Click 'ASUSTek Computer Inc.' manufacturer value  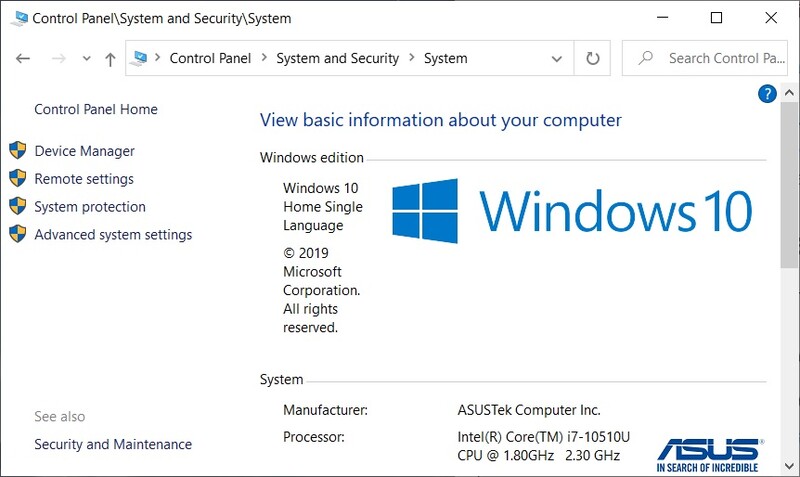(529, 410)
